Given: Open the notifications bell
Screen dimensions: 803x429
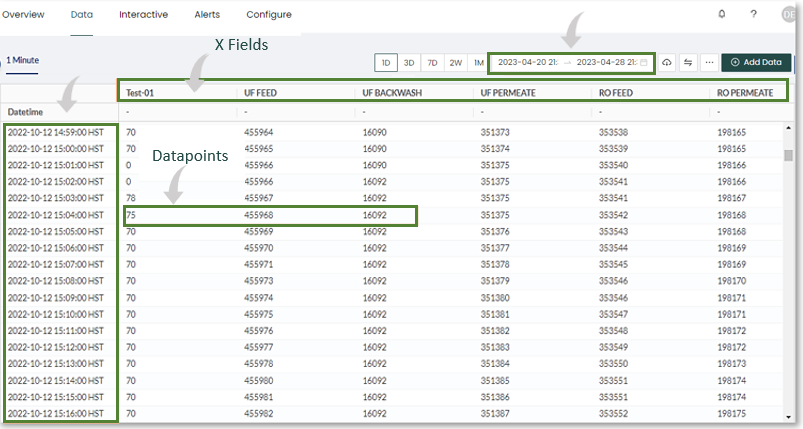Looking at the screenshot, I should pyautogui.click(x=722, y=15).
